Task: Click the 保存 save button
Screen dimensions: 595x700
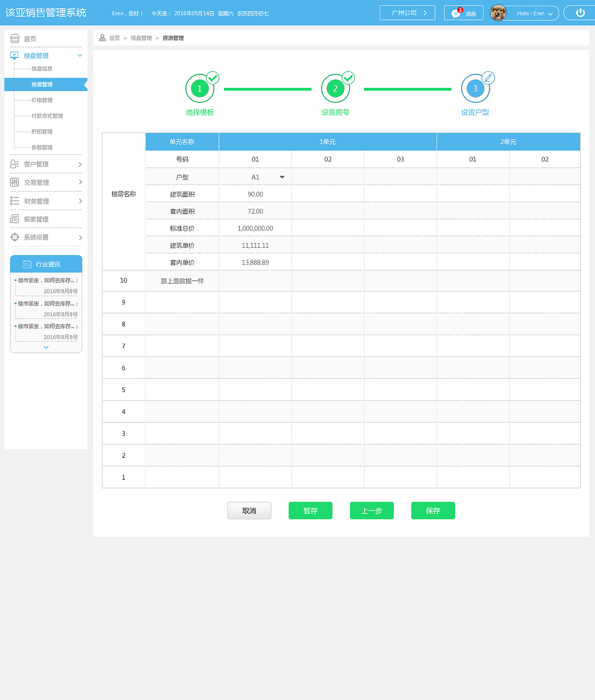Action: tap(433, 510)
